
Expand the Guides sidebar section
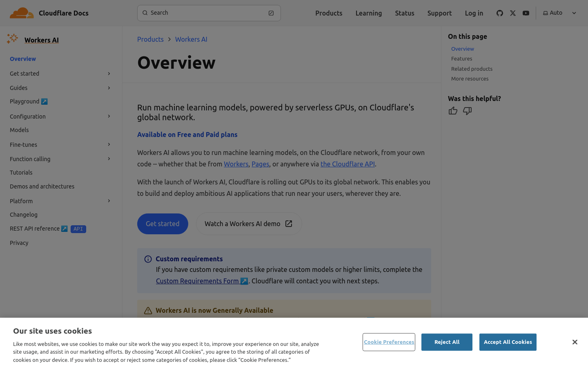(109, 88)
